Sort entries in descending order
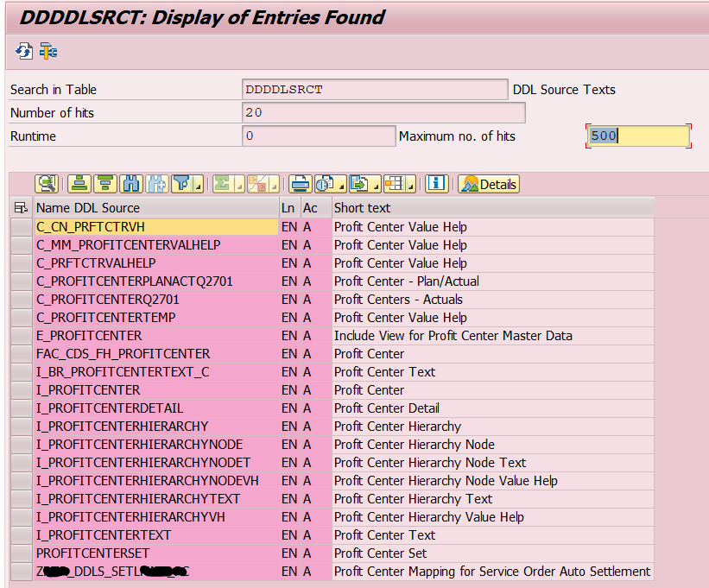The width and height of the screenshot is (709, 588). coord(104,184)
